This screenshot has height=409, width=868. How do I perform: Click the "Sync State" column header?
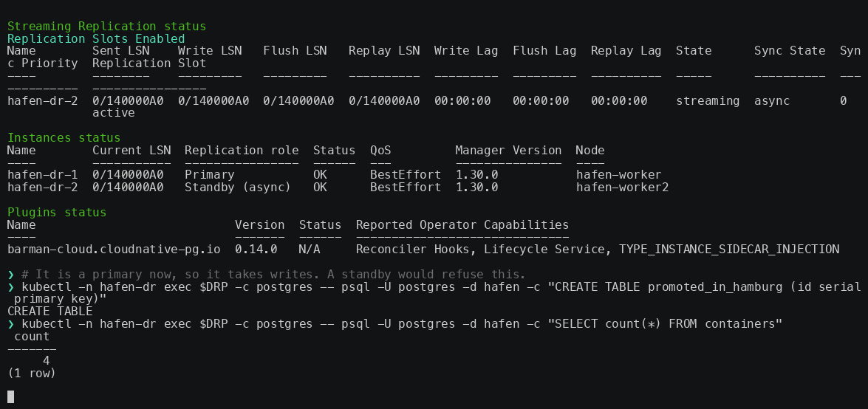[790, 51]
